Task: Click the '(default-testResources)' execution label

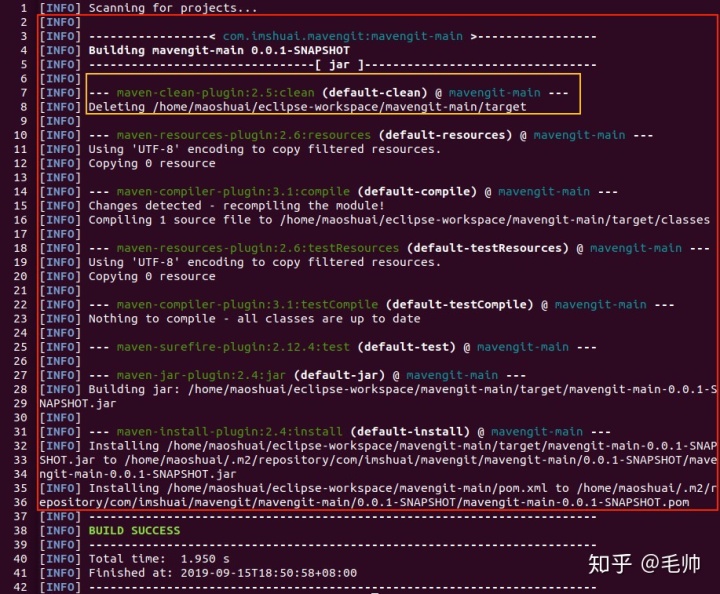Action: pyautogui.click(x=488, y=248)
